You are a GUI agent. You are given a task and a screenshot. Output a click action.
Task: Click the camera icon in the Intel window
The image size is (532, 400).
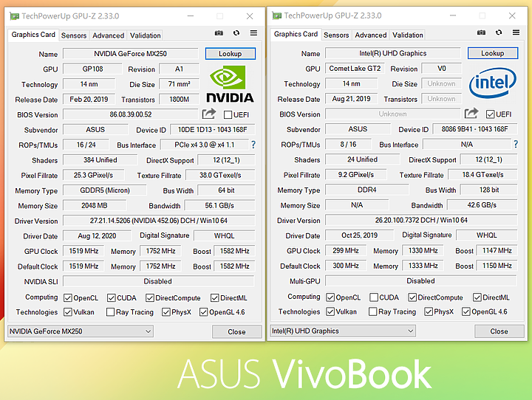click(481, 32)
